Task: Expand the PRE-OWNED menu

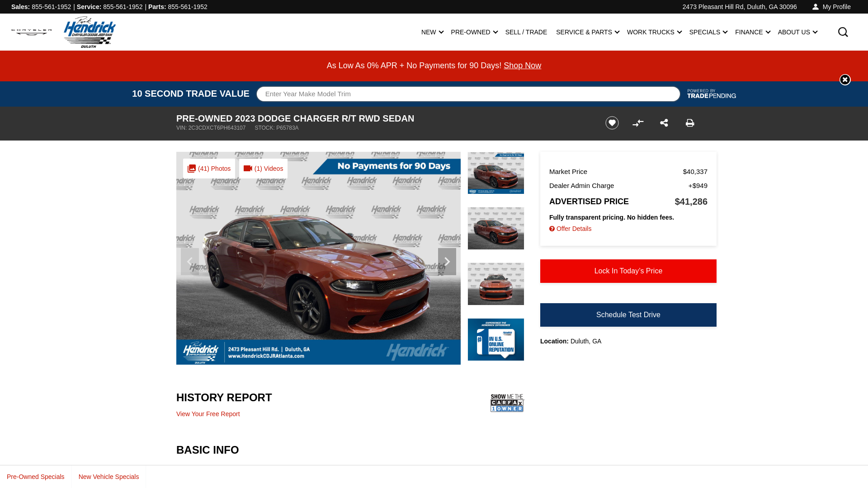Action: [x=474, y=32]
